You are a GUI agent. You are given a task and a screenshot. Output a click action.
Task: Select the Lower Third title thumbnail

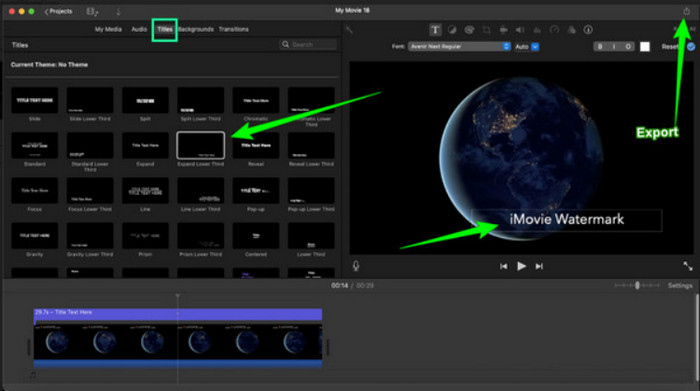(x=311, y=236)
